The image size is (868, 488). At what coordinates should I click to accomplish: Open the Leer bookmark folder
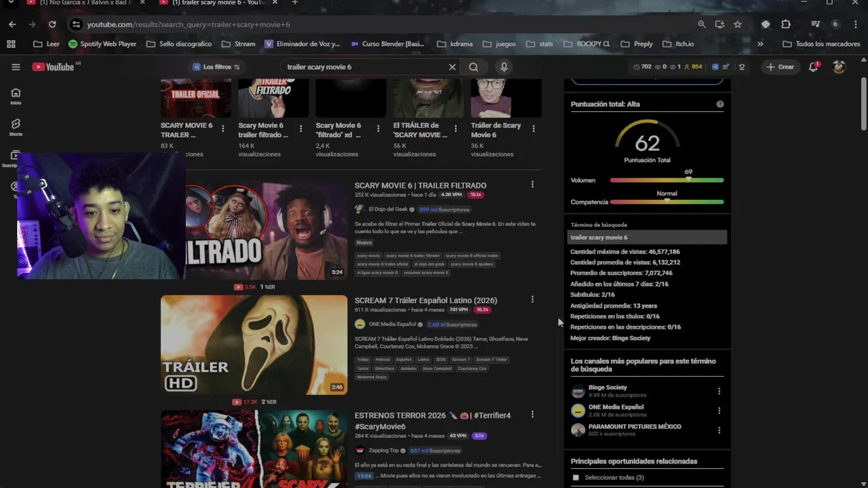click(47, 43)
